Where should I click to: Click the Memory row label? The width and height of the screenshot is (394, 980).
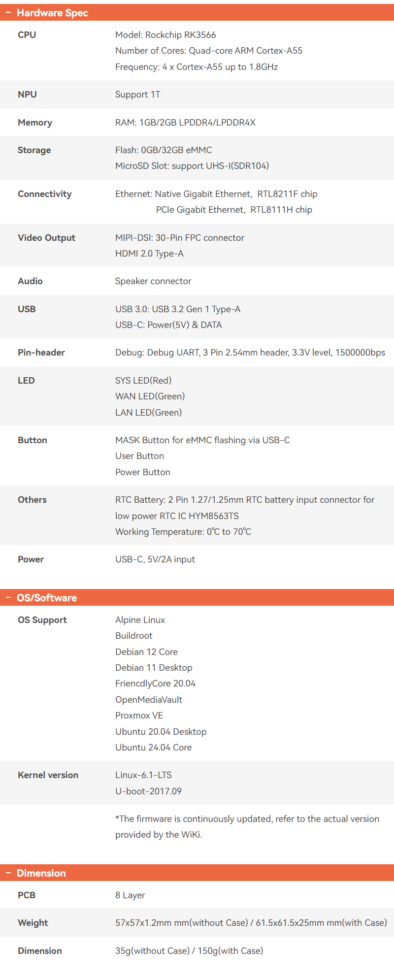click(35, 123)
